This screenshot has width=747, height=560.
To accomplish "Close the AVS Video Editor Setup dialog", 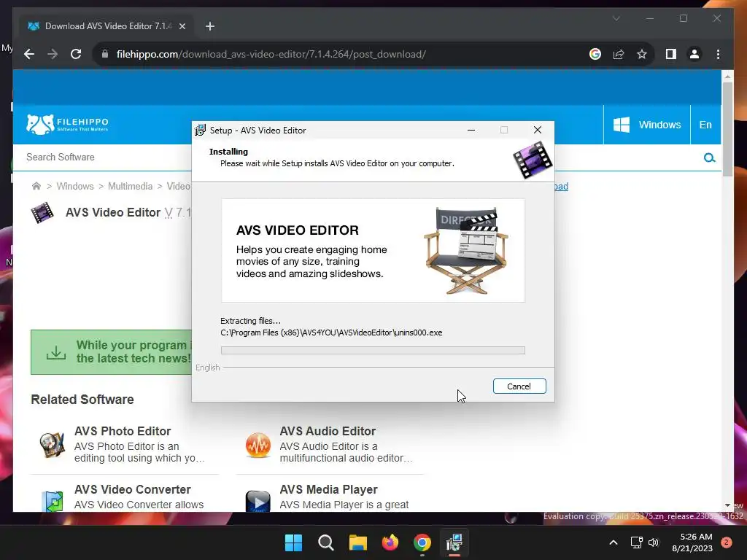I will (x=538, y=130).
